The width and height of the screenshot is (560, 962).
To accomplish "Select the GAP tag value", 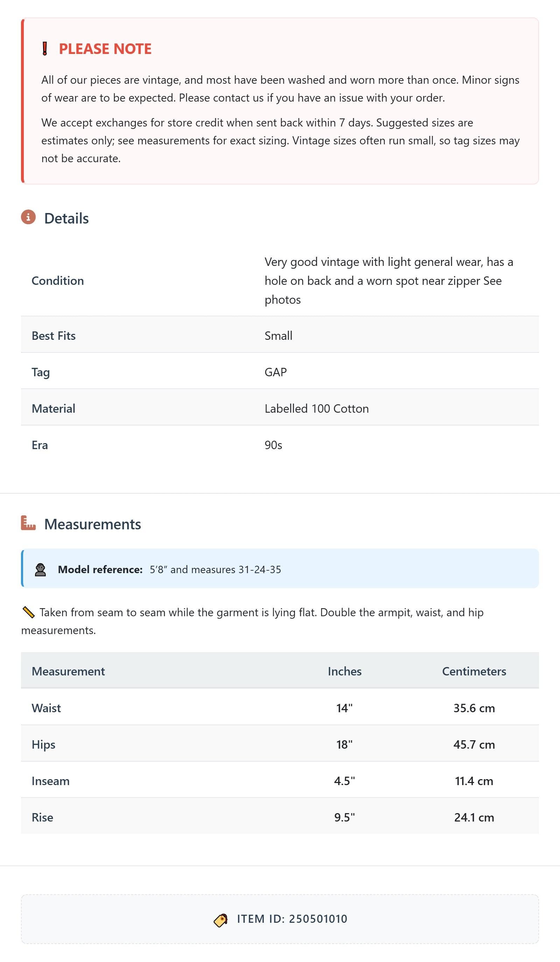I will [276, 372].
